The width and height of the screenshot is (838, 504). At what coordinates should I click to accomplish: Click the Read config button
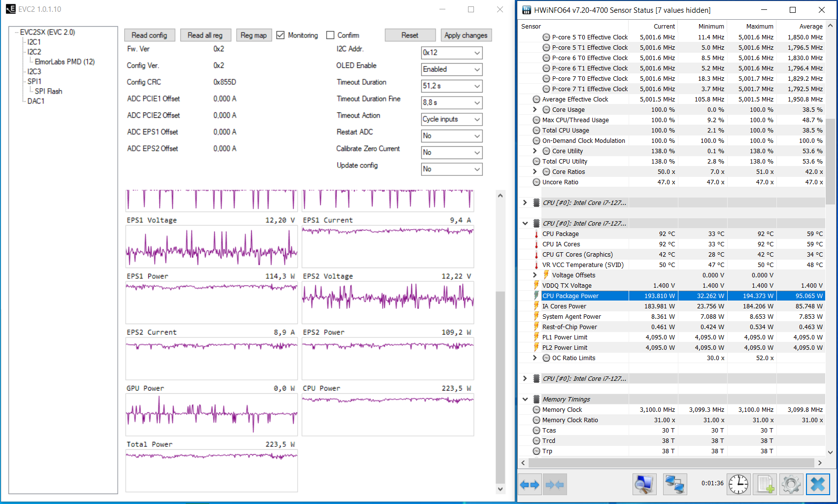(149, 35)
